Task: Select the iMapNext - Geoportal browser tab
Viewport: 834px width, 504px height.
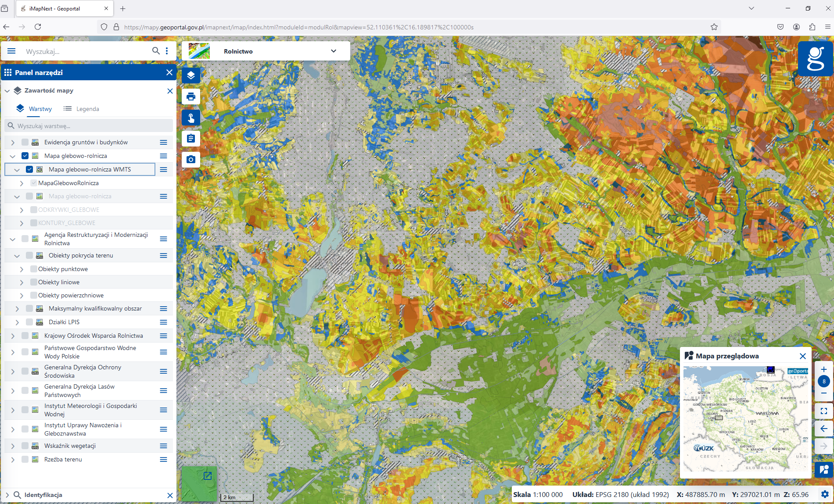Action: pyautogui.click(x=65, y=8)
